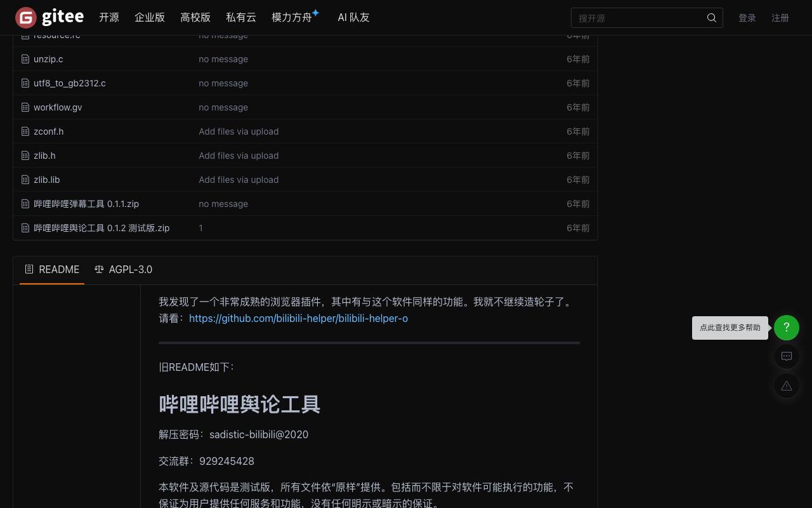Click the report warning triangle icon
The height and width of the screenshot is (508, 812).
(787, 385)
